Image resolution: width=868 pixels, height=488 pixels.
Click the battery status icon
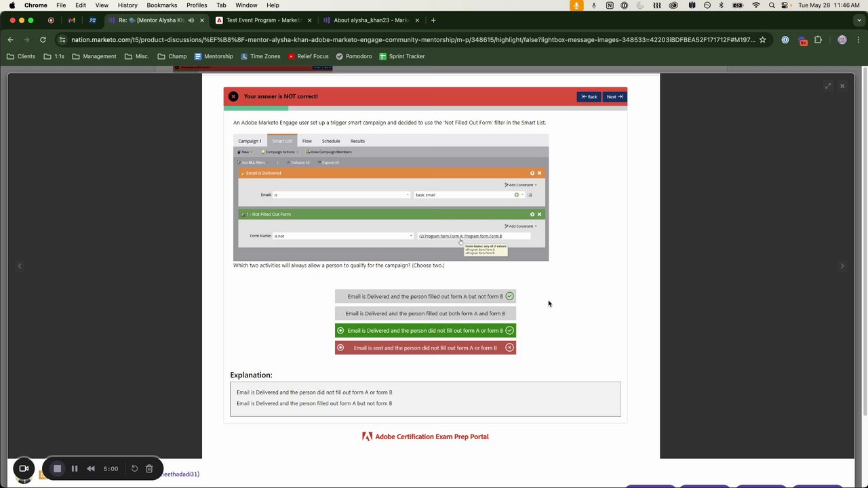(x=738, y=5)
